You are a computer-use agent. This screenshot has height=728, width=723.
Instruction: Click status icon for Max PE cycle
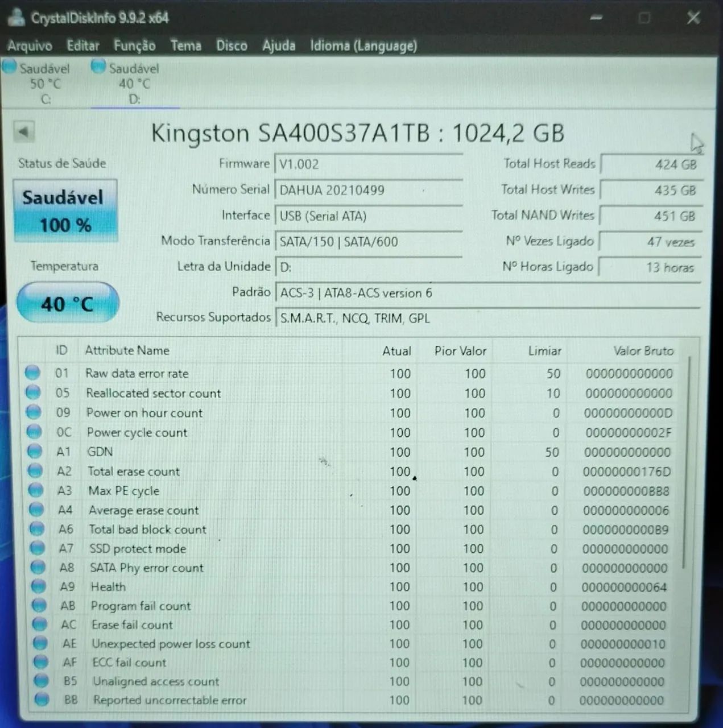coord(36,490)
